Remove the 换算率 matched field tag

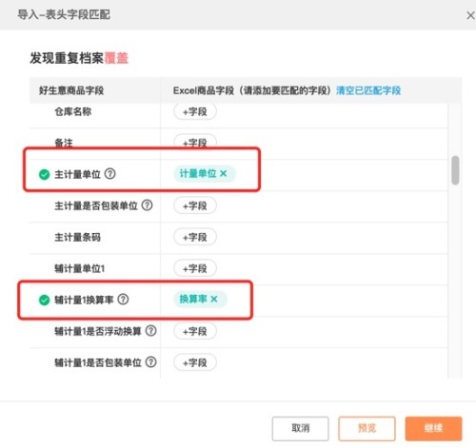point(214,299)
